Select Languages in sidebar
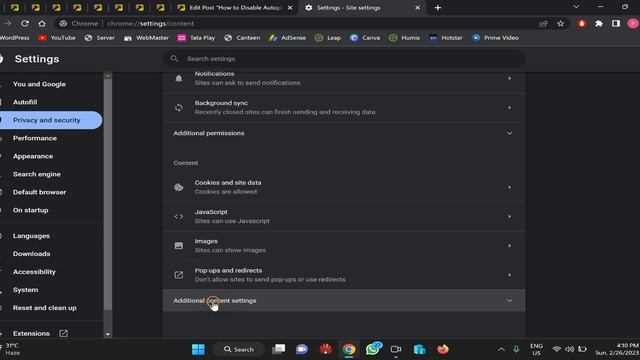The image size is (640, 360). pyautogui.click(x=31, y=236)
